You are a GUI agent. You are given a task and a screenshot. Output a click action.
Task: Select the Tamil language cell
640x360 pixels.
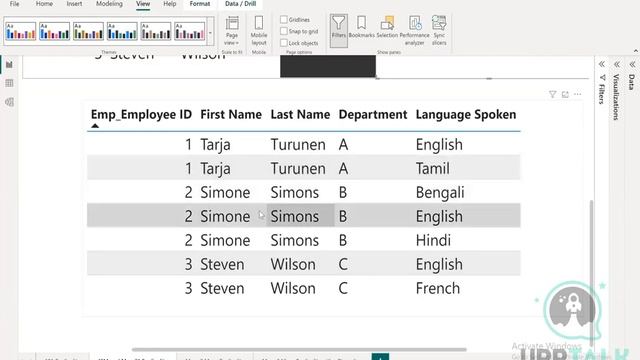(x=433, y=169)
